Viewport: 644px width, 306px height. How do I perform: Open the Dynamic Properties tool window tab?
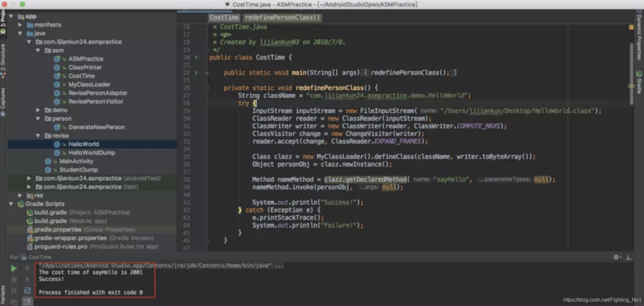(639, 34)
